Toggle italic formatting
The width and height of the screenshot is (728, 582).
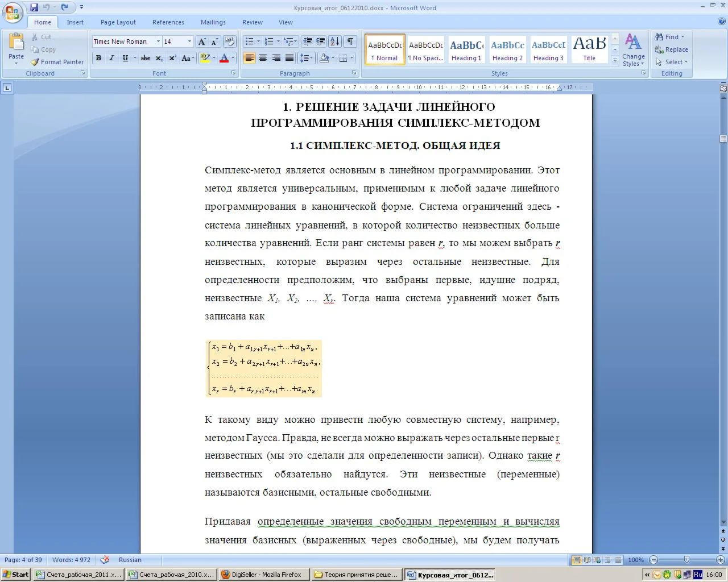111,58
